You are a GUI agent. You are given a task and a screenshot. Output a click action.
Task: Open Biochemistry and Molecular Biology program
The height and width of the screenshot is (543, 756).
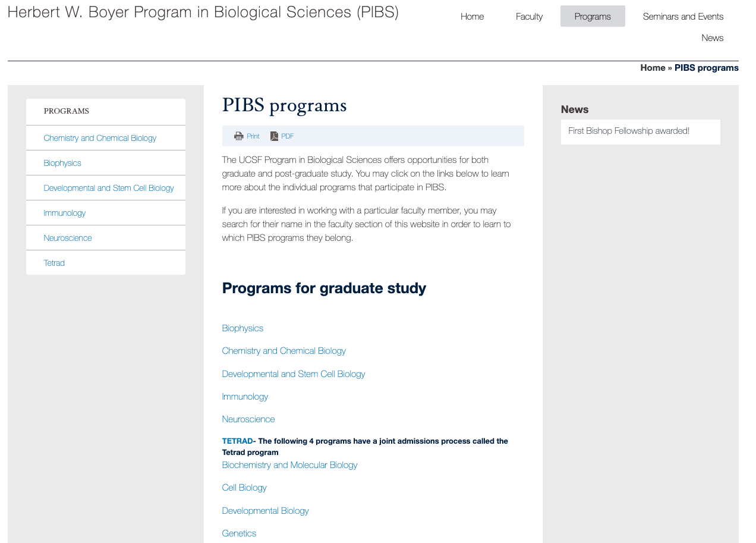289,465
